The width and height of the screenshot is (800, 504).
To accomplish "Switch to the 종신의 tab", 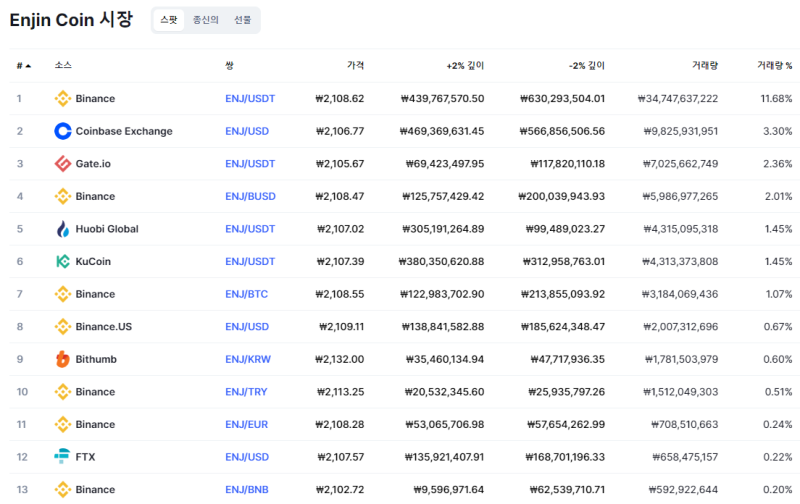I will (x=206, y=20).
